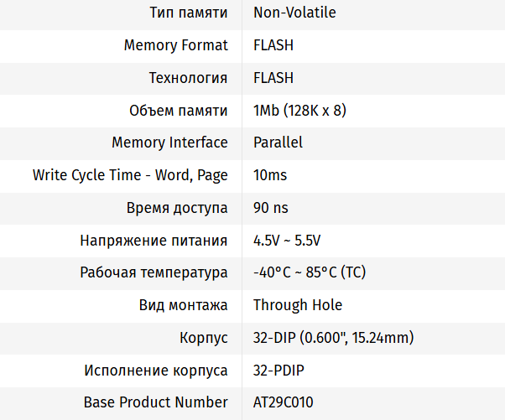Click the 'Memory Format' label

(x=175, y=45)
